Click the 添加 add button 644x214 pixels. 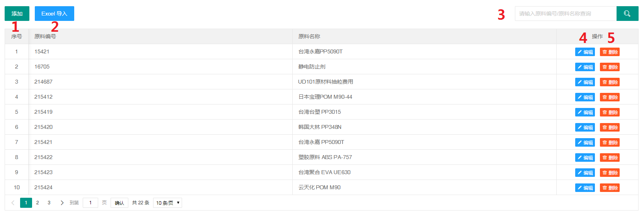[17, 14]
